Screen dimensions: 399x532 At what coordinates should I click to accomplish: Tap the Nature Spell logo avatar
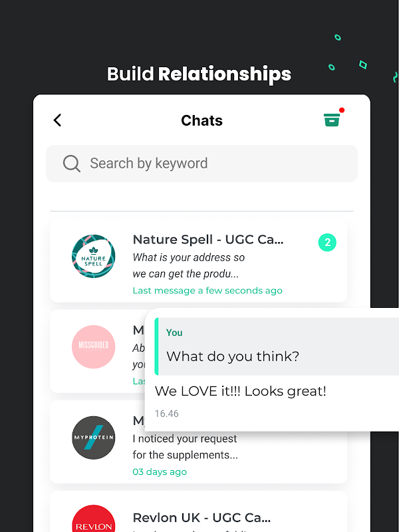tap(93, 256)
